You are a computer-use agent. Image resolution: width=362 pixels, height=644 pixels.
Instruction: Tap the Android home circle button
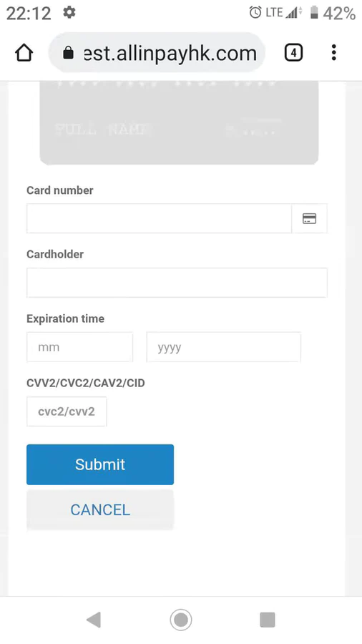coord(181,620)
